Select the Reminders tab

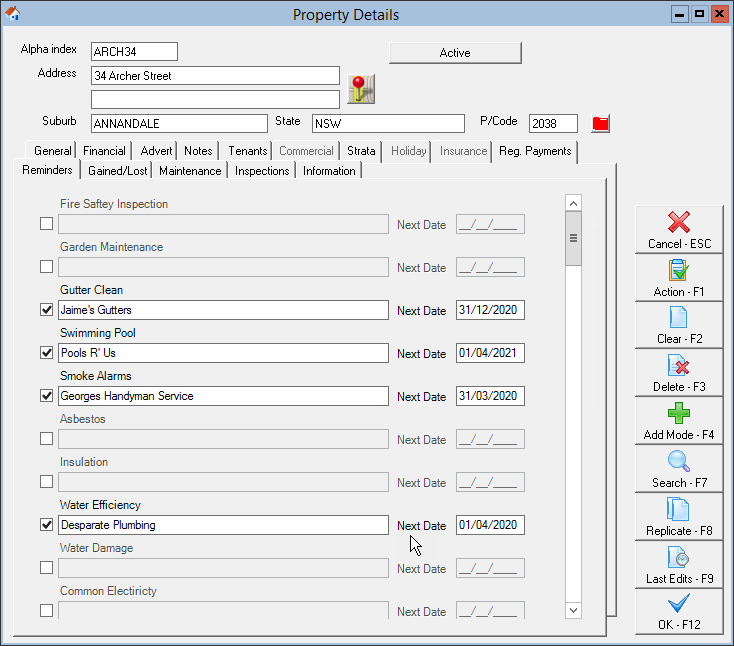pos(47,170)
